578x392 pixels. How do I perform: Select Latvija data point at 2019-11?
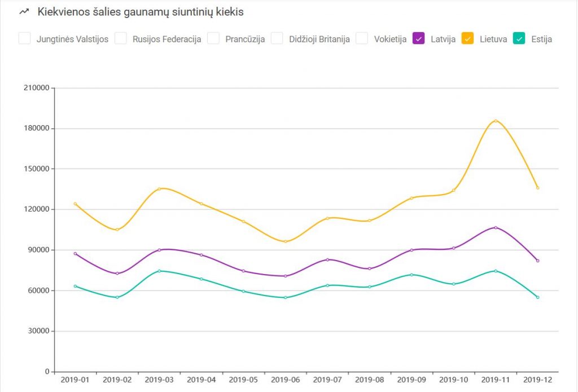click(496, 227)
